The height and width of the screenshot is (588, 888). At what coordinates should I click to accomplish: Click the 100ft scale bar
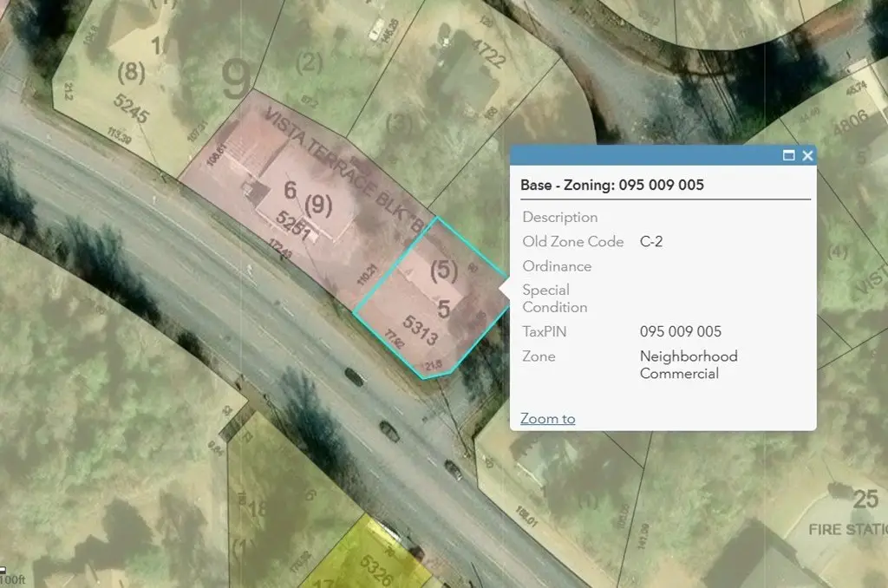tap(13, 578)
